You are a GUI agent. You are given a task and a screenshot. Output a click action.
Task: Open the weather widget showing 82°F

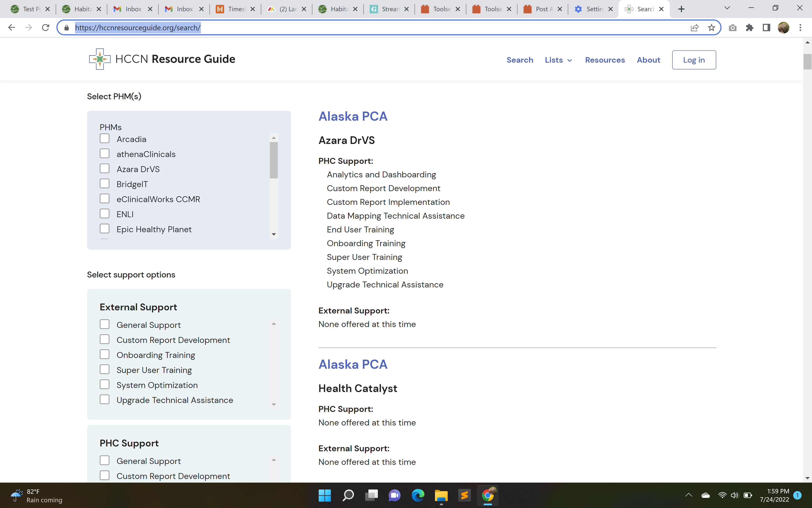(x=36, y=496)
